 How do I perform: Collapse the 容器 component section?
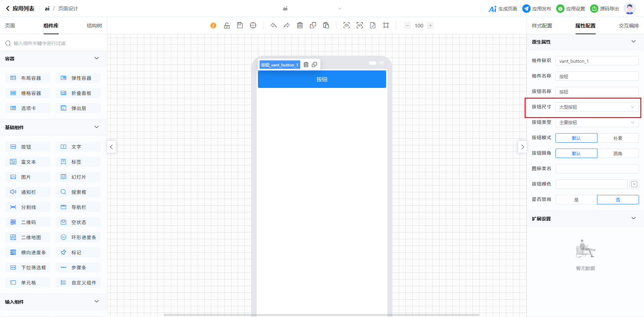97,58
